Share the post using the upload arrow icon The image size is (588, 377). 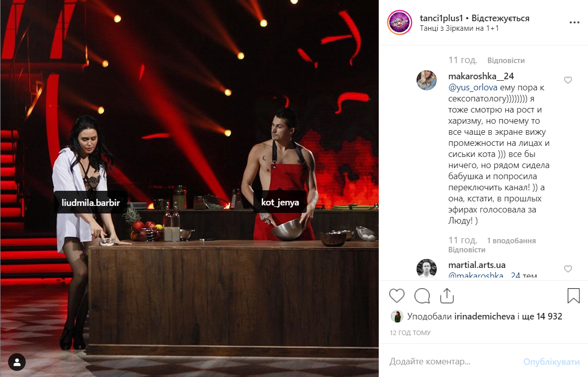[447, 296]
